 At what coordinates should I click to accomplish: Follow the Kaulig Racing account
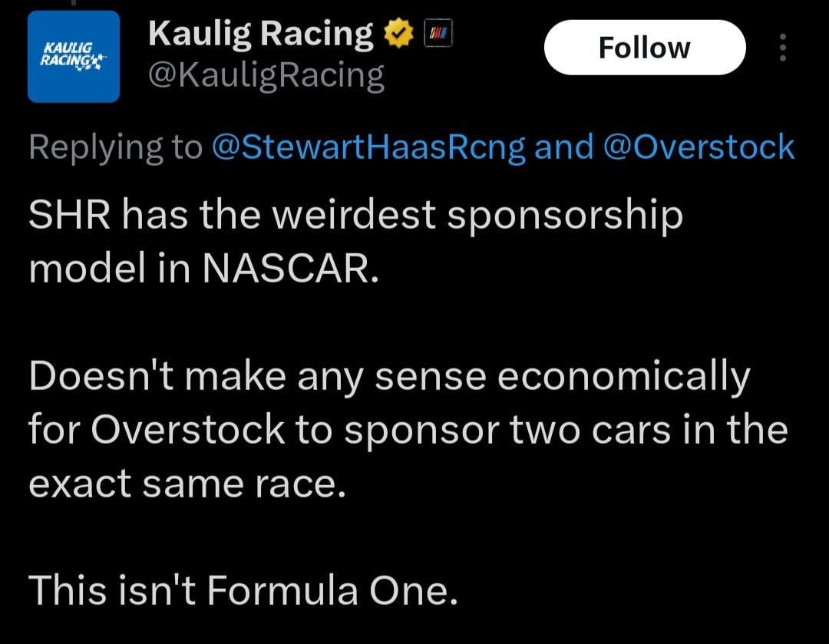(645, 47)
